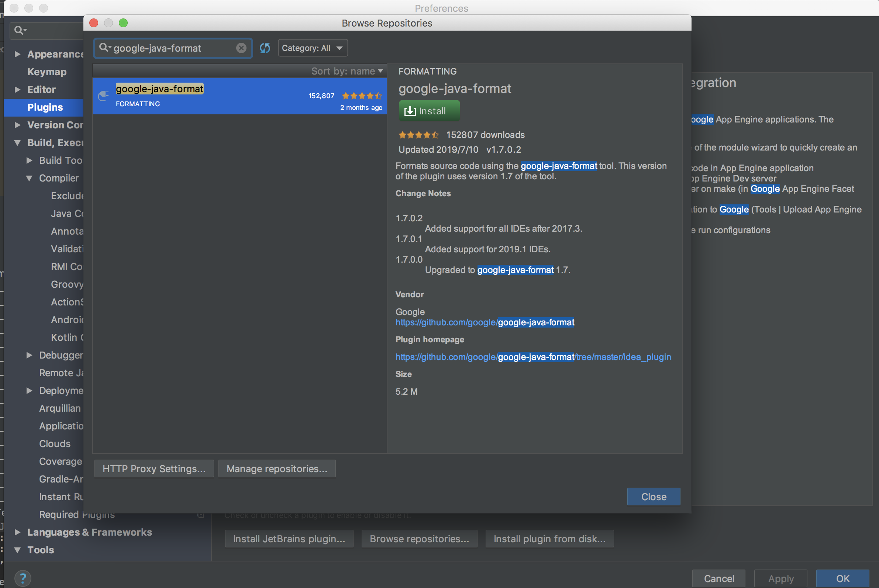Click the star rating above downloads count

pyautogui.click(x=418, y=135)
